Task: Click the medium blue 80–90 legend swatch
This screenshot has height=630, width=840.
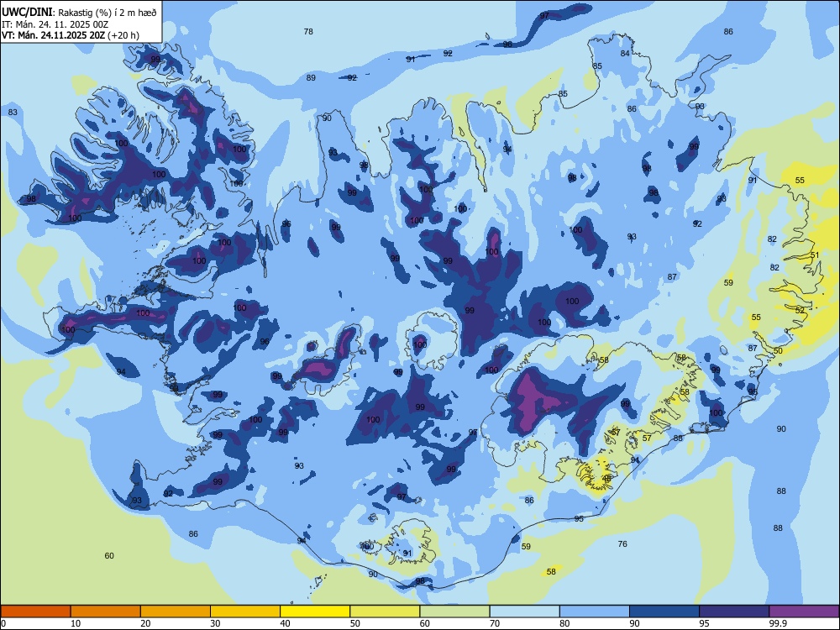Action: click(x=595, y=612)
